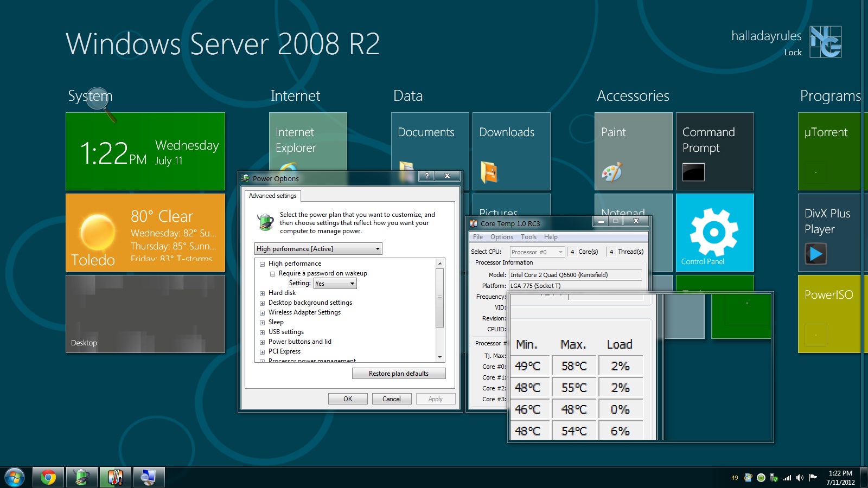Open Windows Update tray icon
The image size is (868, 488).
[x=748, y=478]
